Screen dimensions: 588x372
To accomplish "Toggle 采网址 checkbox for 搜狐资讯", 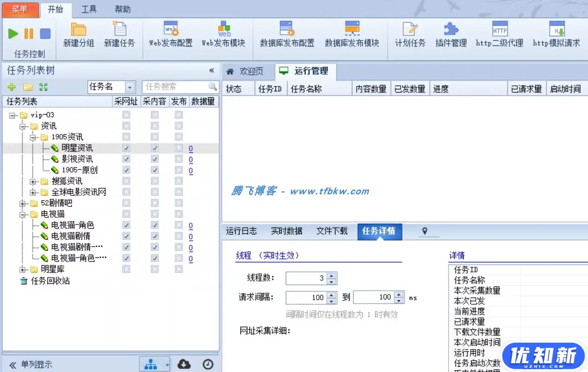I will point(126,181).
